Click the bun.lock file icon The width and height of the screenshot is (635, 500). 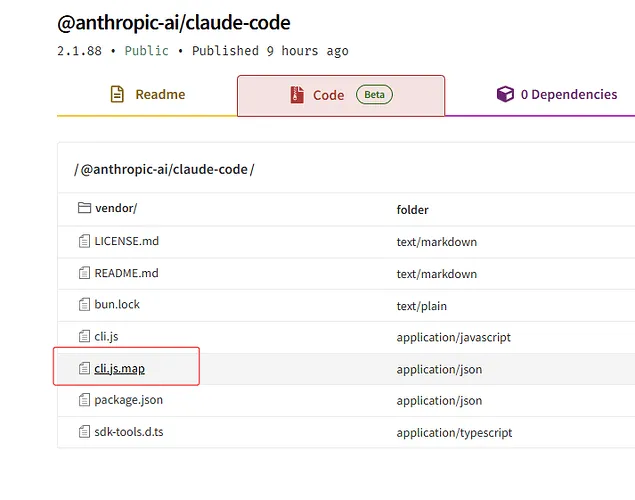(84, 305)
